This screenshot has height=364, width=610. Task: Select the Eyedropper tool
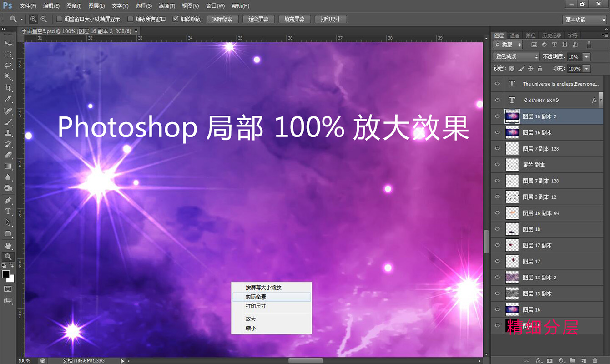click(x=8, y=99)
